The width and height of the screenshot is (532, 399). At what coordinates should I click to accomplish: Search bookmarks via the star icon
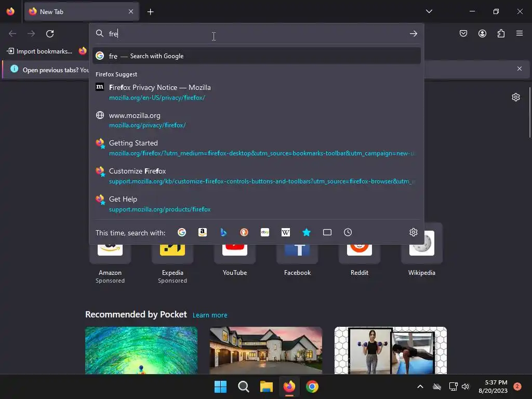[307, 232]
